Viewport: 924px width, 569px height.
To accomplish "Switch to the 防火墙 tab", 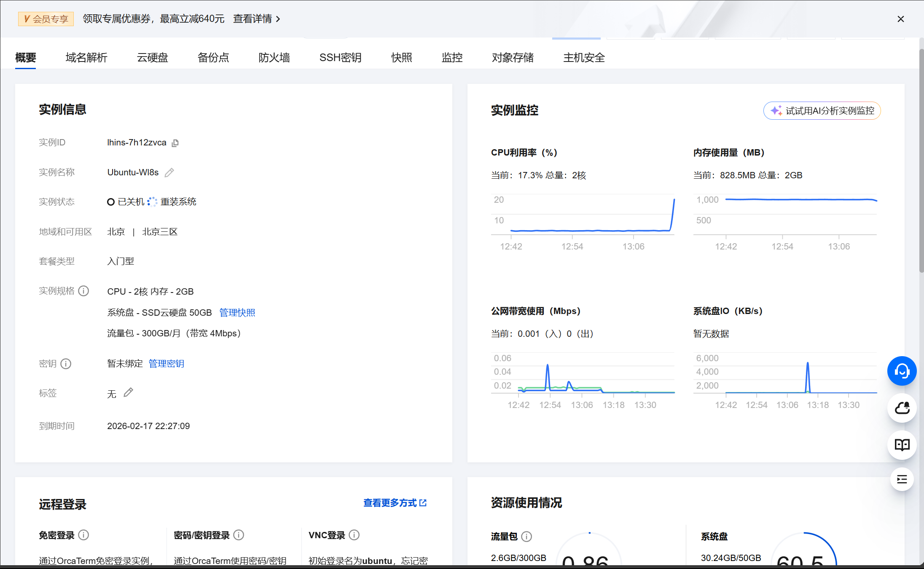I will pos(274,57).
